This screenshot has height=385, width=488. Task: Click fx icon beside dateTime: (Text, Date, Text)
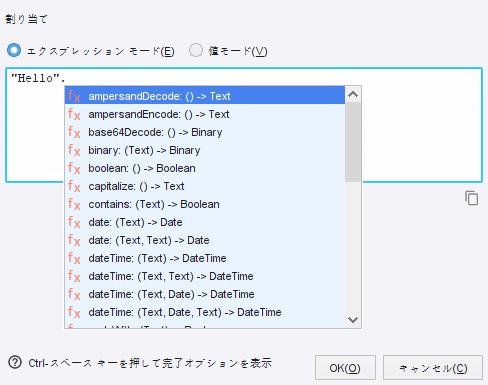pos(74,312)
